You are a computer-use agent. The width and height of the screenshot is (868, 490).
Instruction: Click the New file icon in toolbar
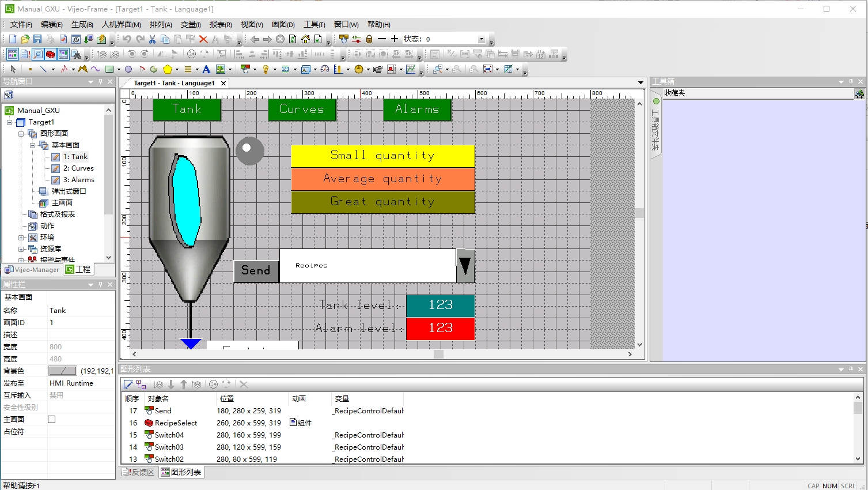click(x=13, y=39)
